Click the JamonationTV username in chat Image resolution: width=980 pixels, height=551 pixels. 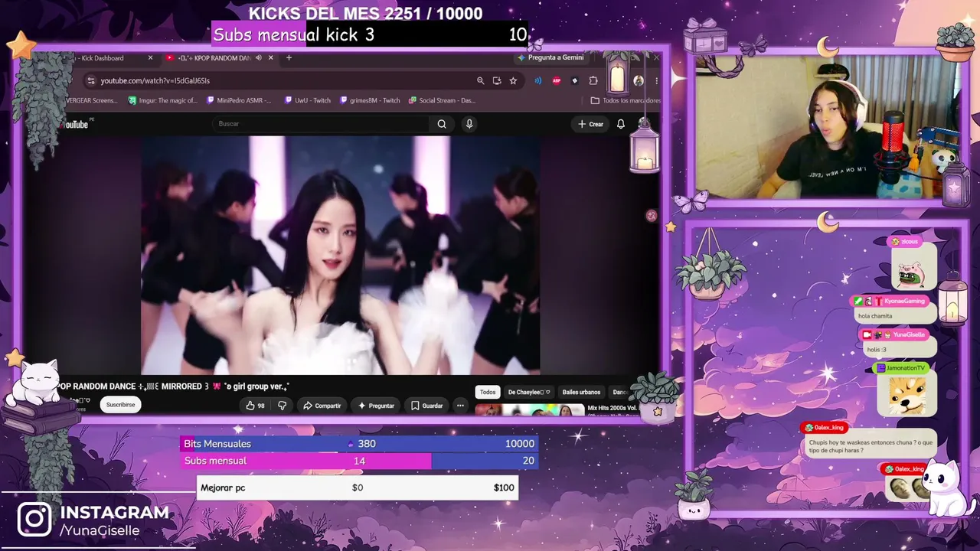tap(906, 368)
